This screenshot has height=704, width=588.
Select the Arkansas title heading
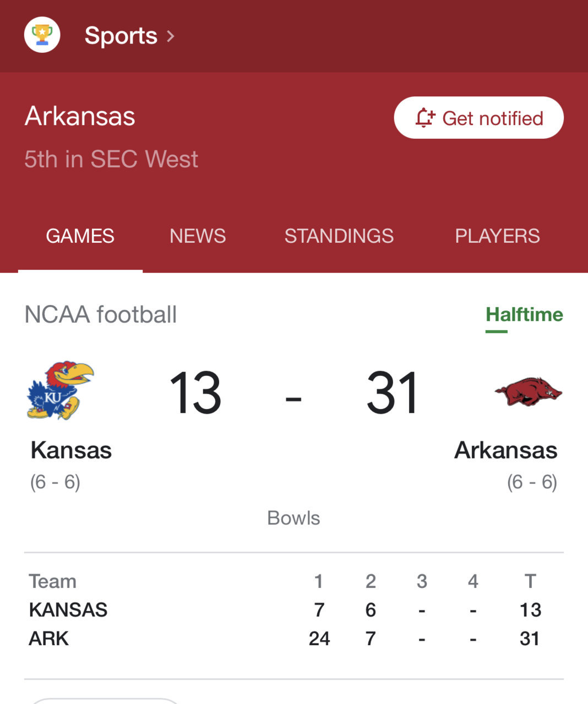80,116
